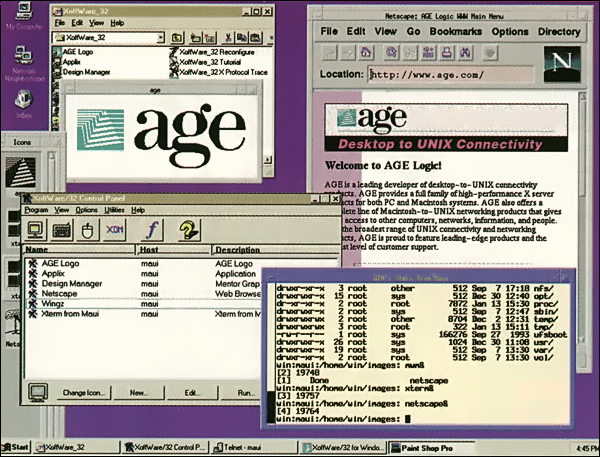
Task: Click the Description column header
Action: [276, 250]
